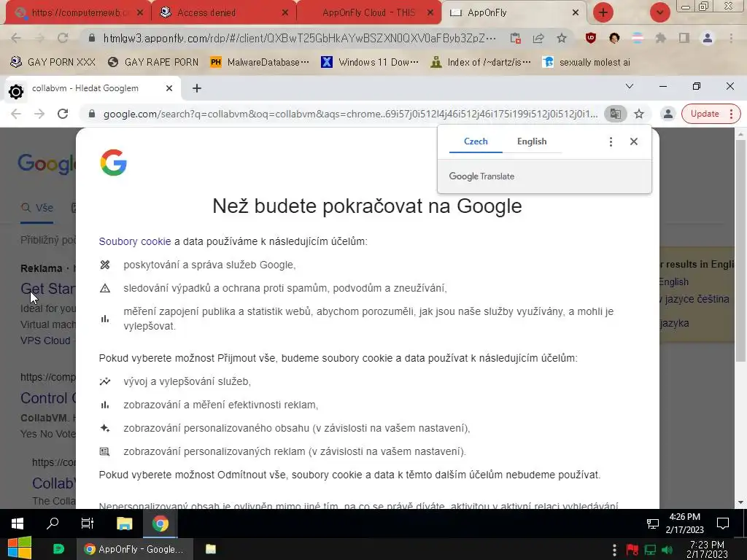
Task: Open the MalwareDatabase bookmark
Action: 260,62
